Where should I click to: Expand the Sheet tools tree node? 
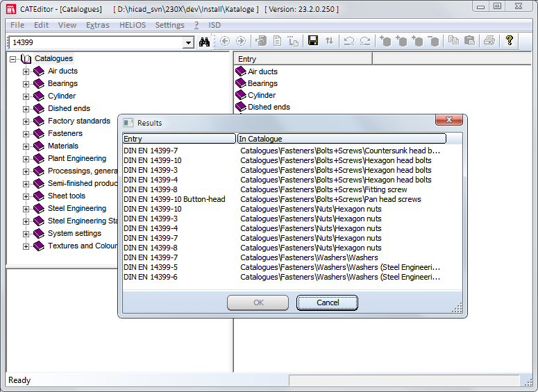pos(26,196)
